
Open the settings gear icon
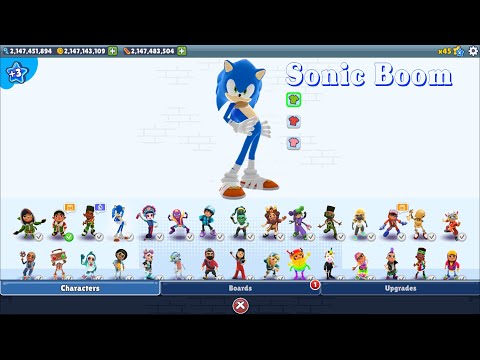point(473,51)
